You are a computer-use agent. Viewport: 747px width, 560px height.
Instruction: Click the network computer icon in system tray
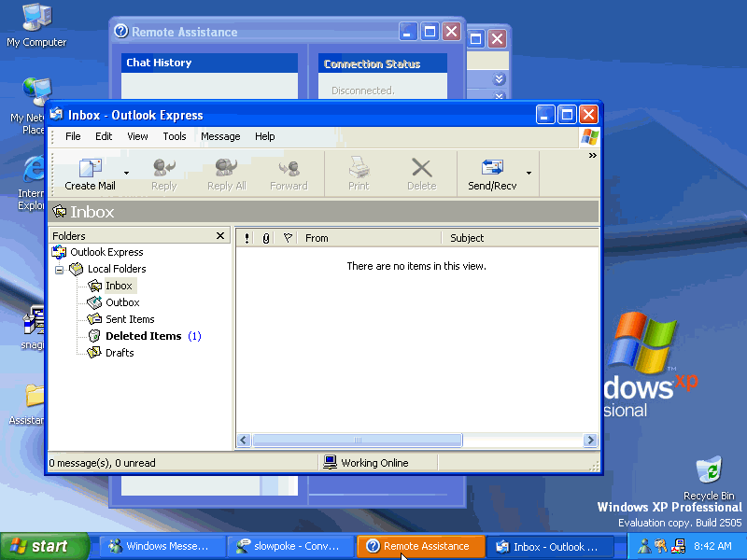coord(678,546)
